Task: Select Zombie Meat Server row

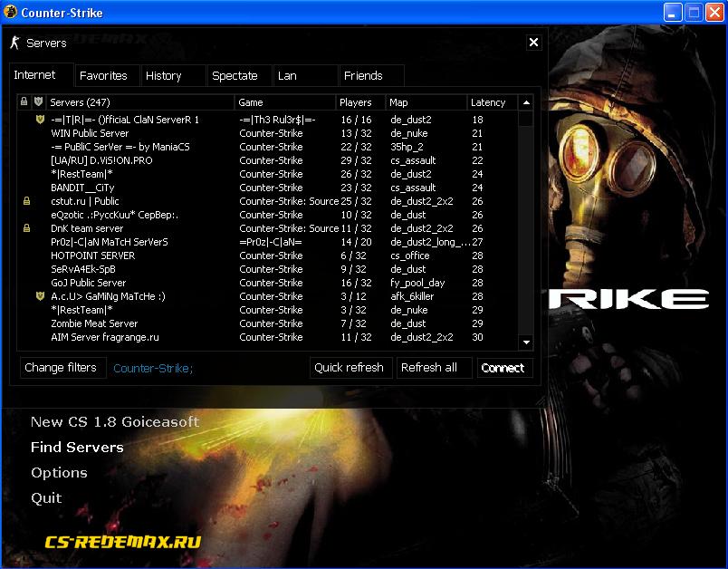Action: pos(268,323)
